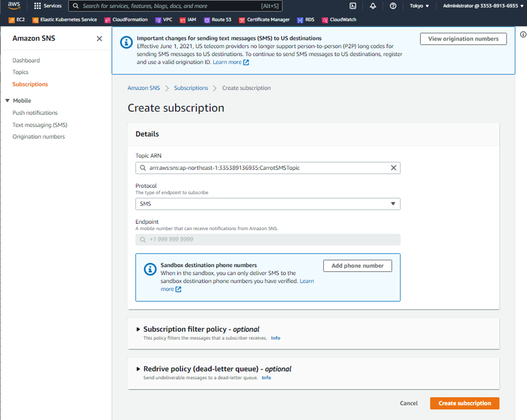
Task: Open the CloudWatch favorites shortcut
Action: [339, 20]
